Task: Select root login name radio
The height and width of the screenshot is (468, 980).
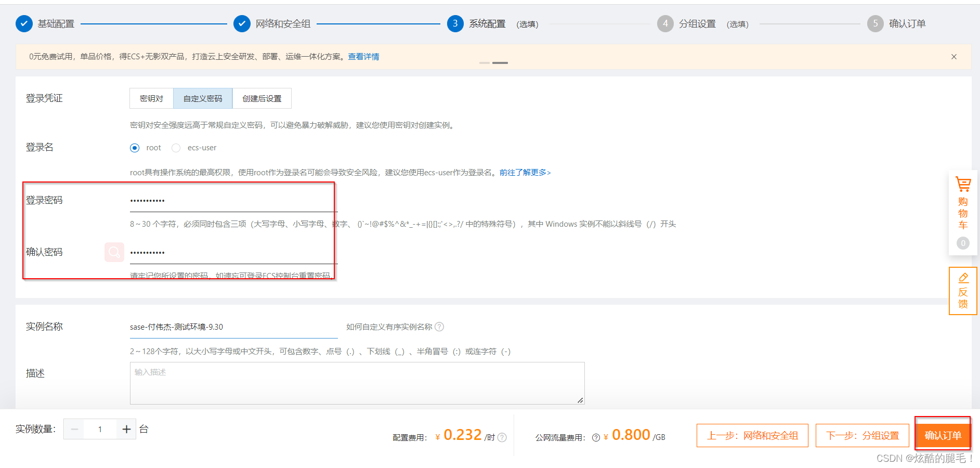Action: click(135, 148)
